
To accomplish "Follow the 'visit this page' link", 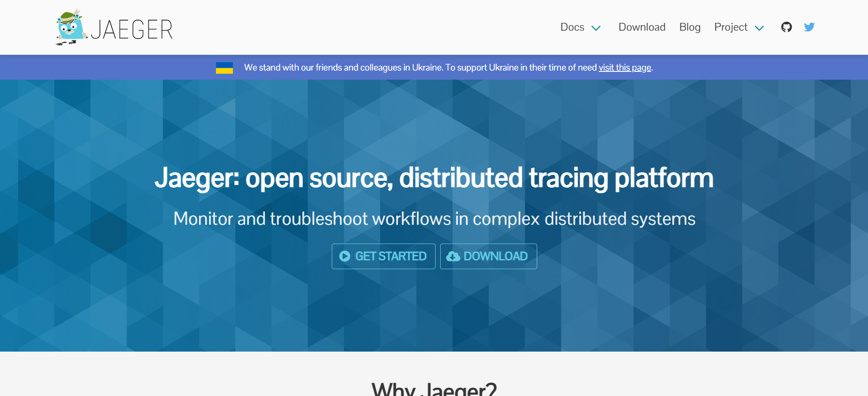I will (x=625, y=68).
